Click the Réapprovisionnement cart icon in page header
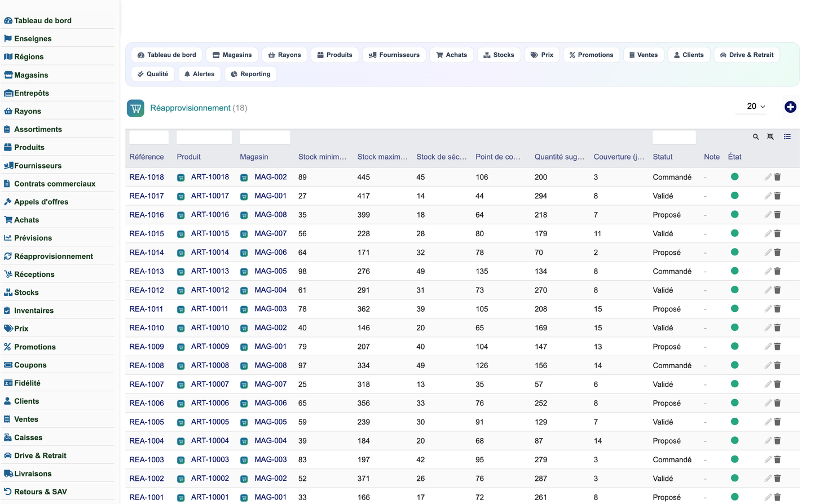 pos(135,108)
